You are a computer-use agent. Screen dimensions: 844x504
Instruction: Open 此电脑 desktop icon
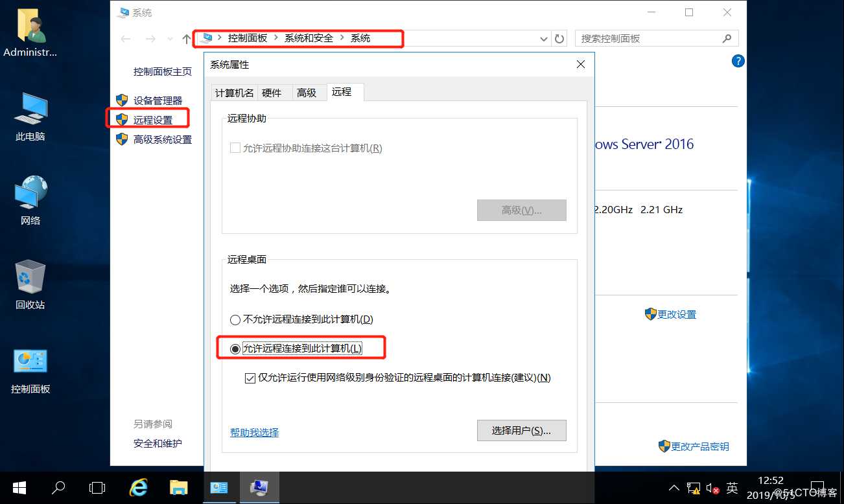pyautogui.click(x=30, y=117)
